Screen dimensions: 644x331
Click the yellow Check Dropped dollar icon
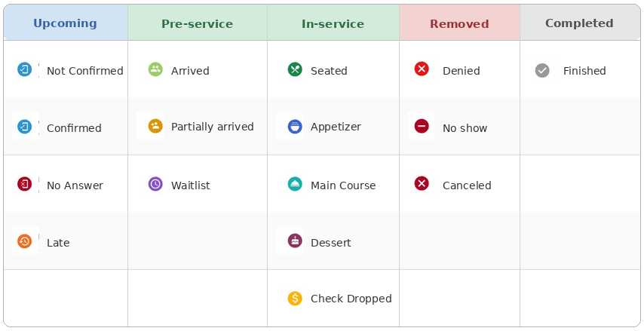tap(295, 299)
